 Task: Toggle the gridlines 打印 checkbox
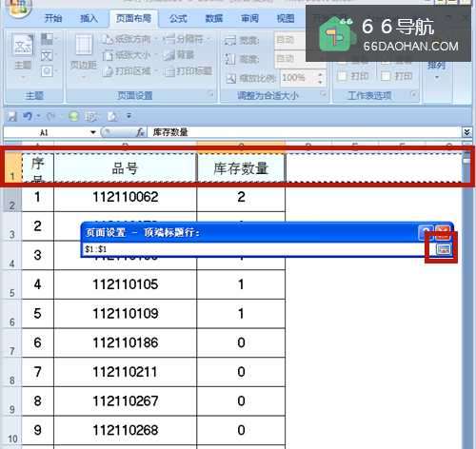pos(342,76)
